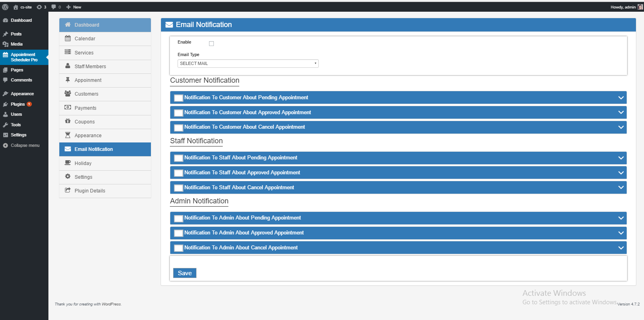Click the Staff Members person icon

click(x=68, y=66)
